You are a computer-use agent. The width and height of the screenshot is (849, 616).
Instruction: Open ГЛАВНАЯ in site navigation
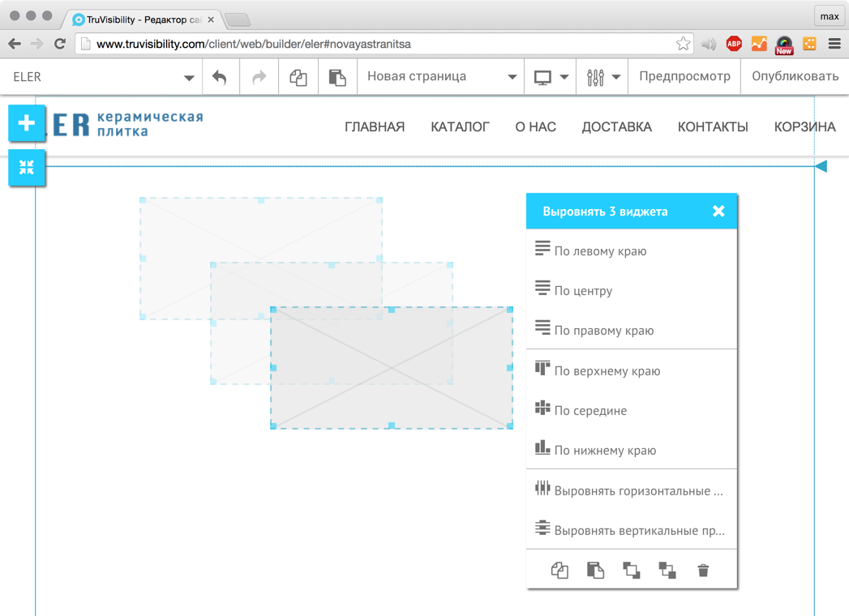click(x=375, y=126)
